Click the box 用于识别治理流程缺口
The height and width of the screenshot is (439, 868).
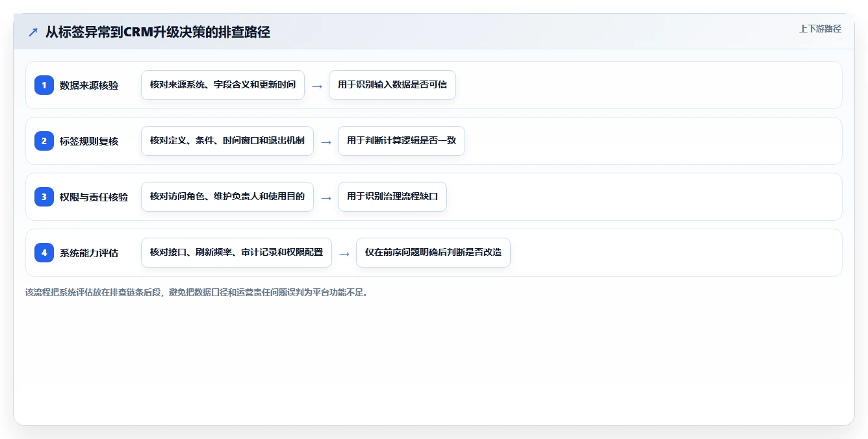[x=392, y=197]
